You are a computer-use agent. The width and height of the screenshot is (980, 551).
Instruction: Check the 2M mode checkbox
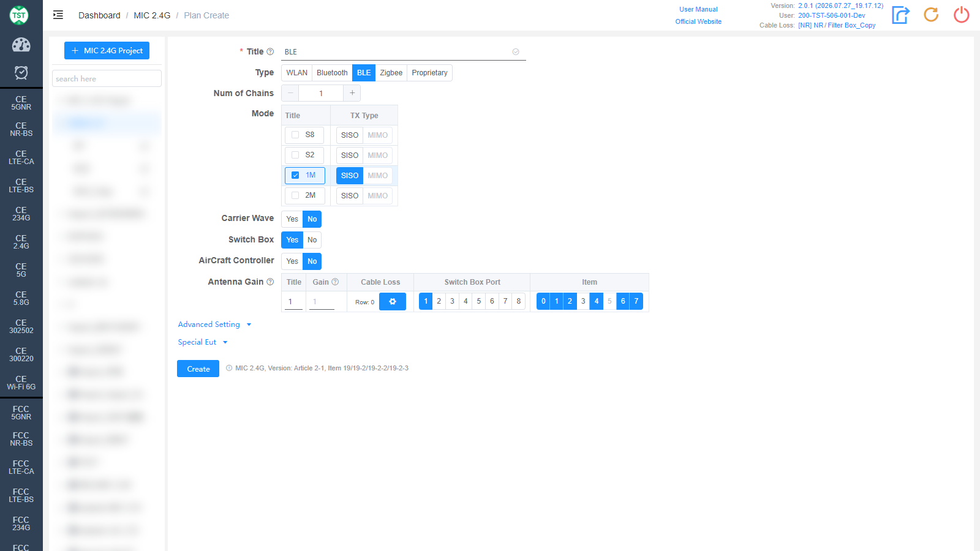(295, 195)
